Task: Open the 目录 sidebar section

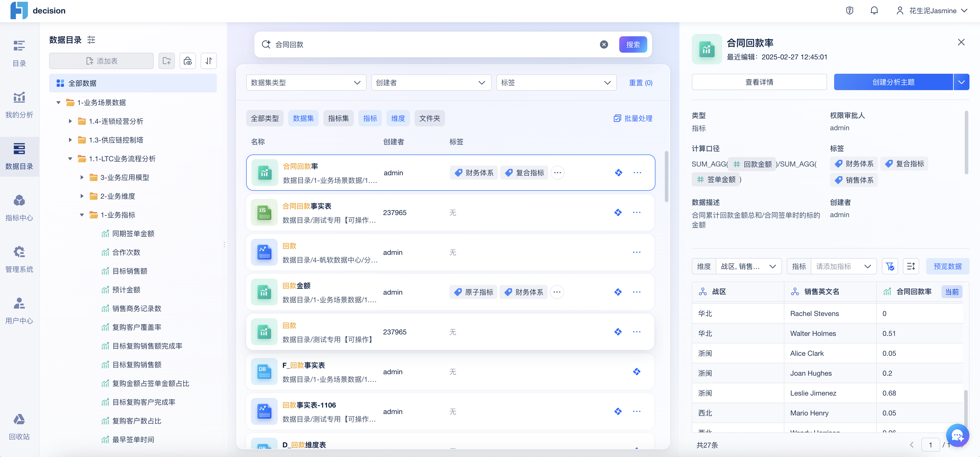Action: coord(19,53)
